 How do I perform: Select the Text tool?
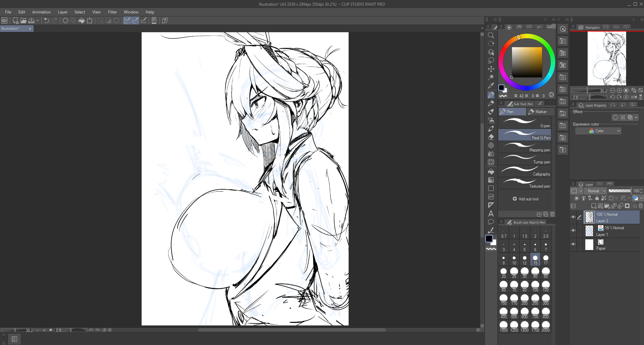[x=491, y=213]
